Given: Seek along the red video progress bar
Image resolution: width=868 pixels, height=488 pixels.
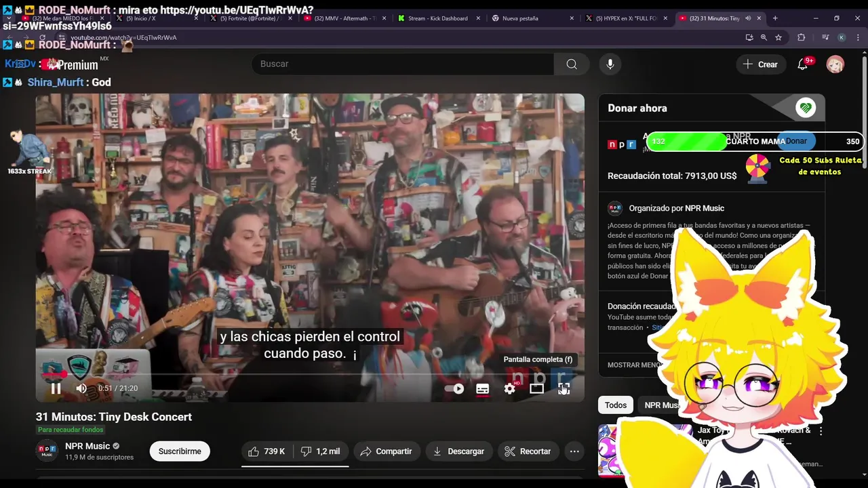Looking at the screenshot, I should pyautogui.click(x=310, y=373).
